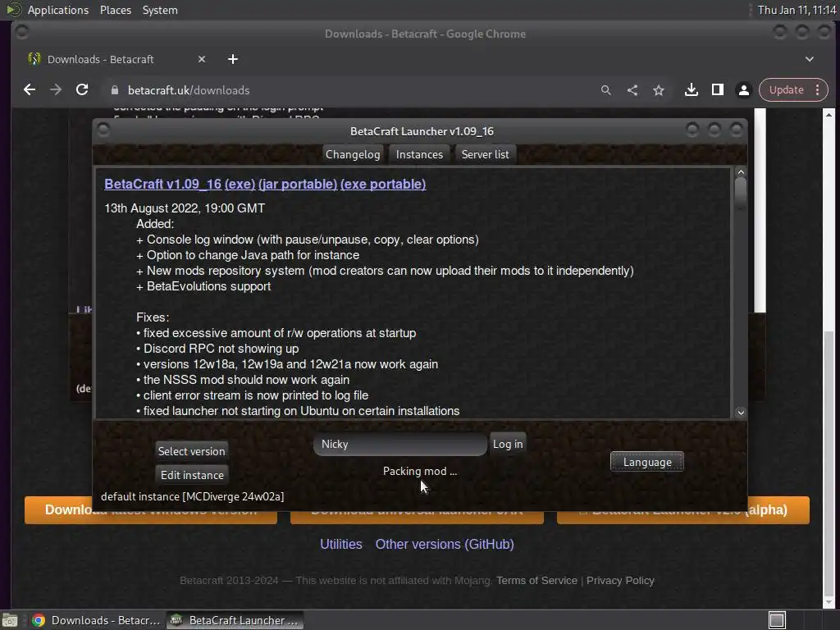
Task: Click the changelog scroll down arrow
Action: coord(741,413)
